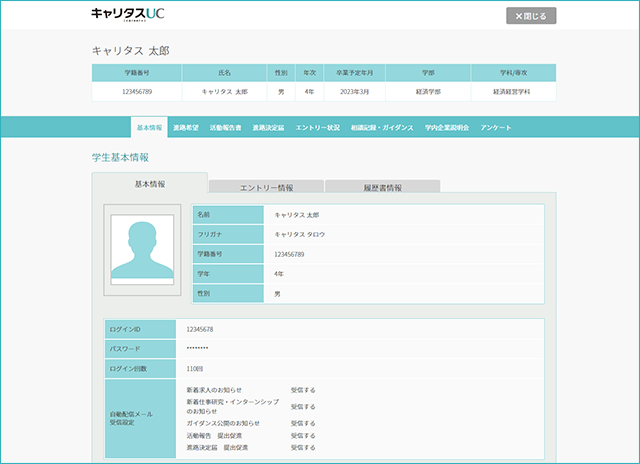Click the 学生基本情報 section heading
This screenshot has height=464, width=640.
[120, 158]
